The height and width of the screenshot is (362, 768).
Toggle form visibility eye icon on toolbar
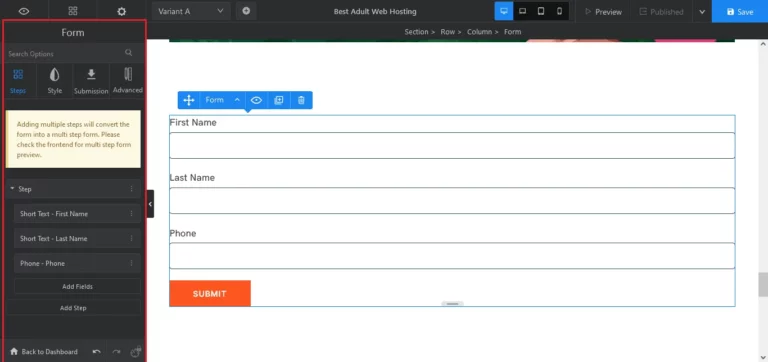pyautogui.click(x=256, y=100)
